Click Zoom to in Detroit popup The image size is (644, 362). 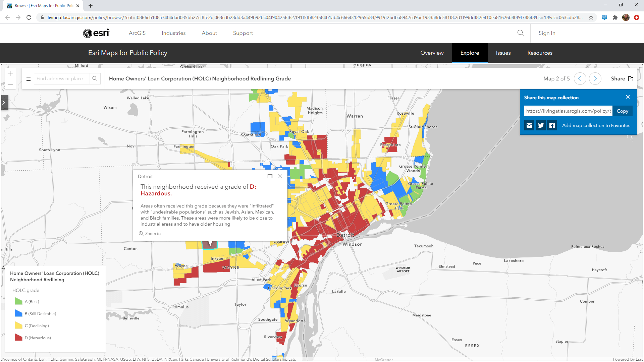click(150, 234)
